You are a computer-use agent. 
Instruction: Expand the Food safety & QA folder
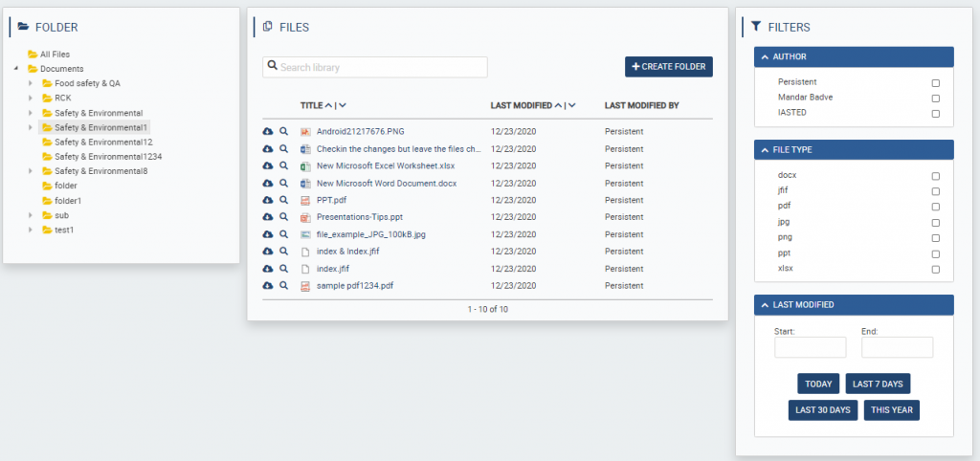pyautogui.click(x=31, y=83)
